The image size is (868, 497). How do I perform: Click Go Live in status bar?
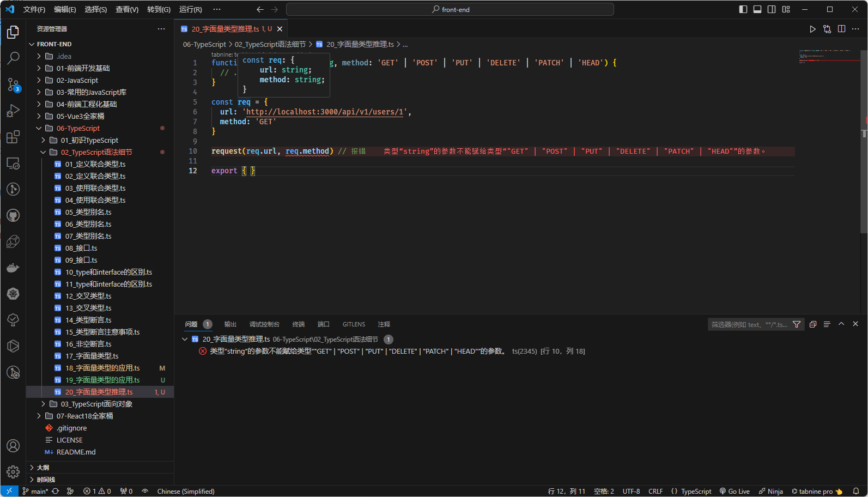[735, 491]
